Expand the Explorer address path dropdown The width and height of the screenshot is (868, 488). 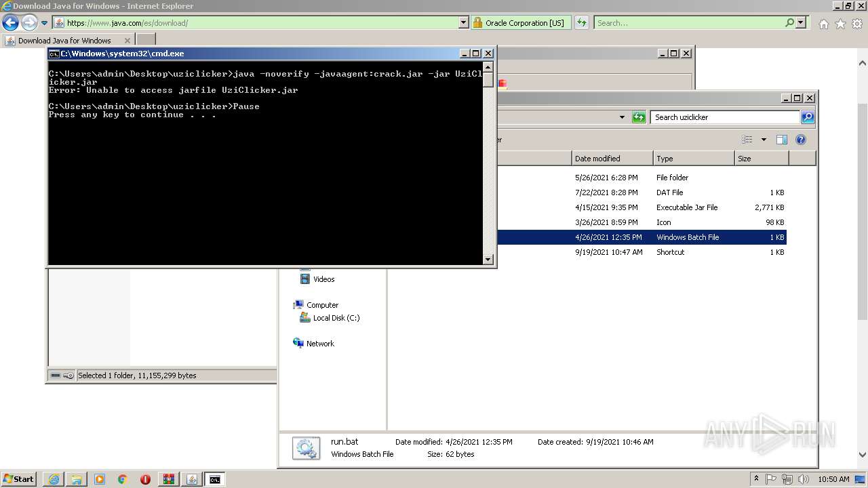[x=622, y=117]
